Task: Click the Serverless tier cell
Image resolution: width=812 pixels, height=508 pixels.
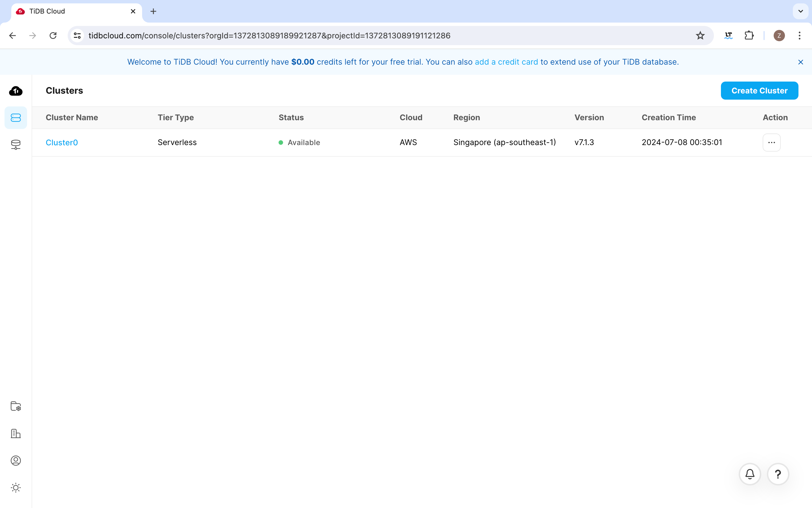Action: 177,143
